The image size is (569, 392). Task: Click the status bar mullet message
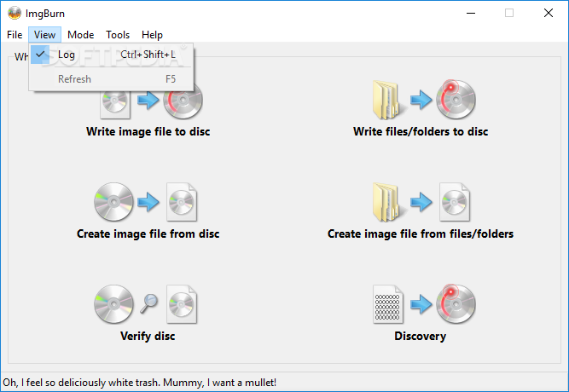pyautogui.click(x=140, y=383)
